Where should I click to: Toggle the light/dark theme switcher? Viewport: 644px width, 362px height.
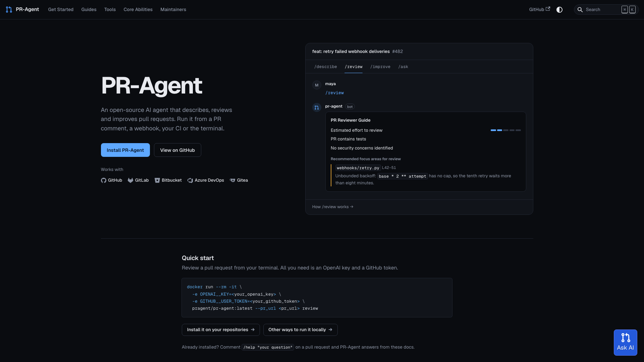tap(559, 10)
